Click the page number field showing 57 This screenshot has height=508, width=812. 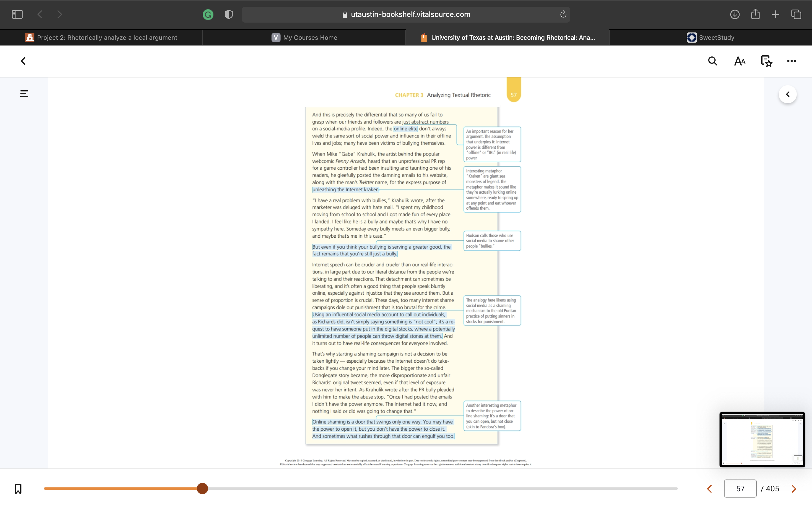tap(740, 489)
